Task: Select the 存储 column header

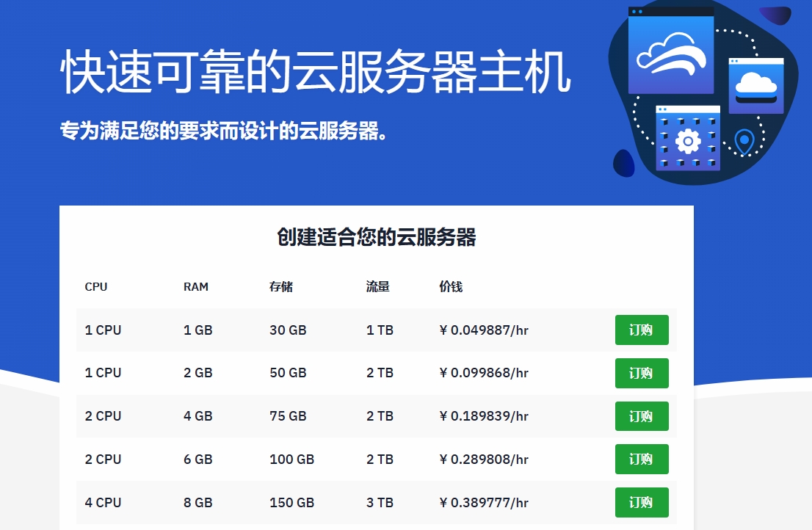Action: (x=281, y=287)
